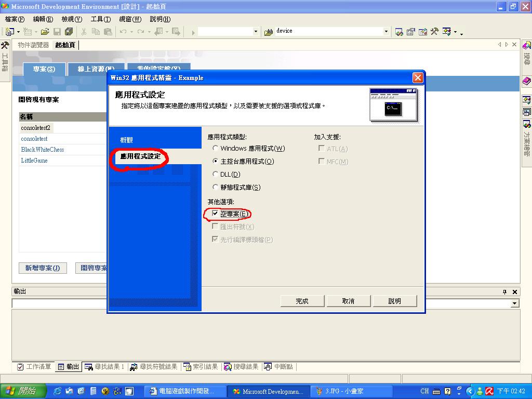Open the BlackWhiteChess project link
The width and height of the screenshot is (532, 399).
click(x=43, y=150)
